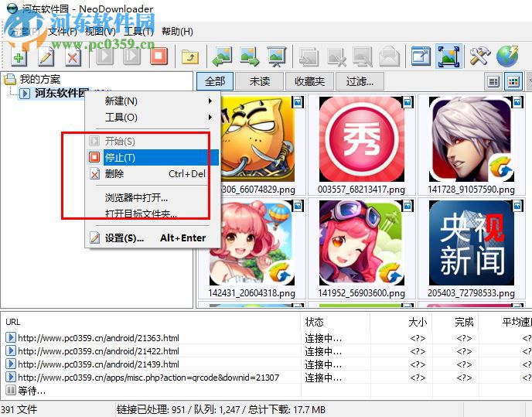Switch to the thumbnail grid view icon

point(513,81)
